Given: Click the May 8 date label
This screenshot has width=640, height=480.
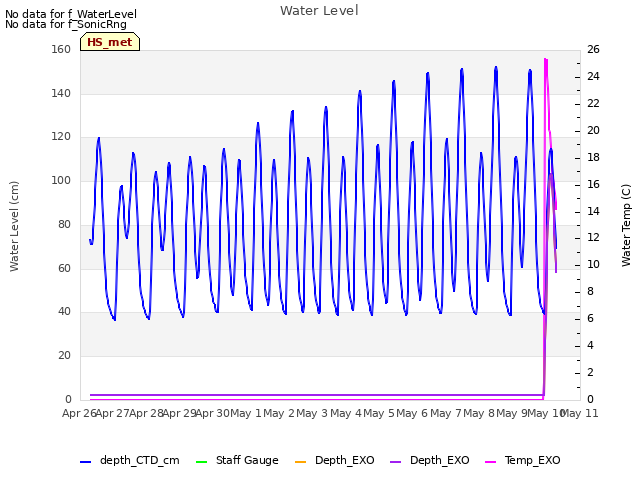Looking at the screenshot, I should click(479, 413).
